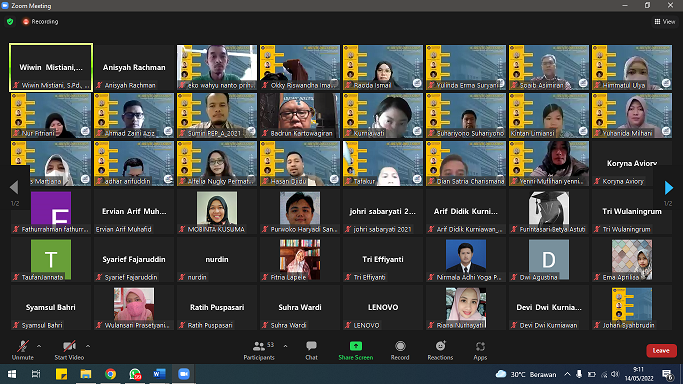Select Okky Riswandha video tile
Screen dimensions: 683x384
coord(300,67)
